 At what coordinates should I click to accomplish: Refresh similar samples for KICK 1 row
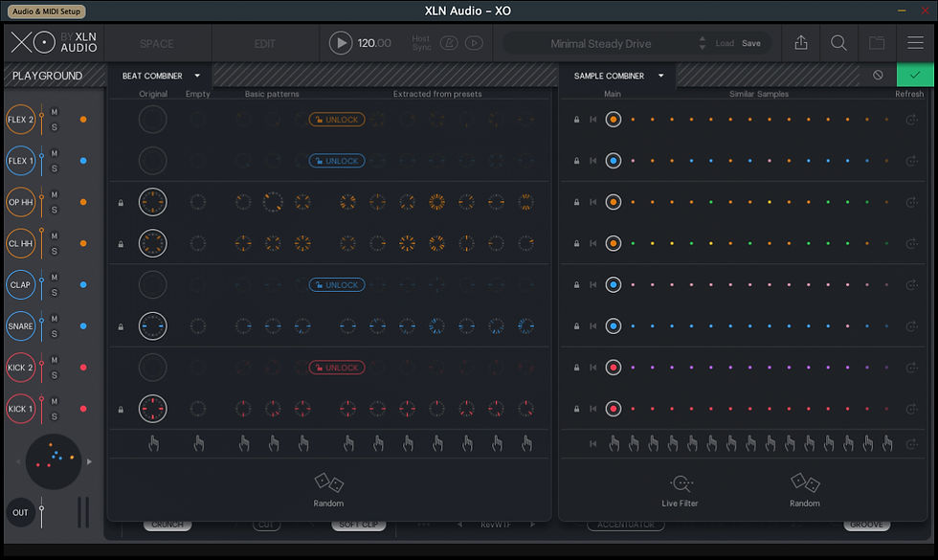pos(911,409)
